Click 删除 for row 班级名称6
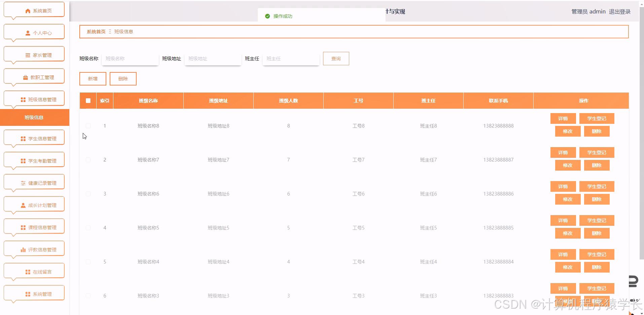This screenshot has width=644, height=315. coord(597,199)
